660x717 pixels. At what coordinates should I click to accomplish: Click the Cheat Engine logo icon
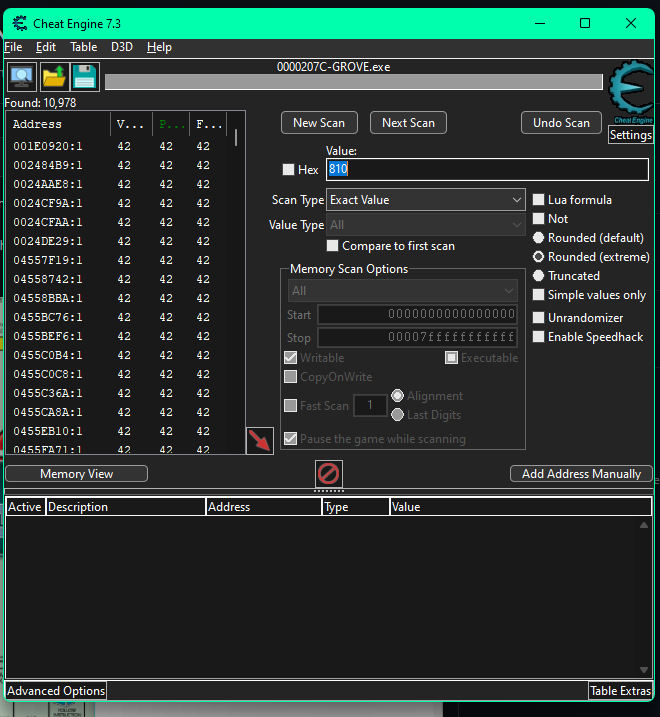[630, 92]
